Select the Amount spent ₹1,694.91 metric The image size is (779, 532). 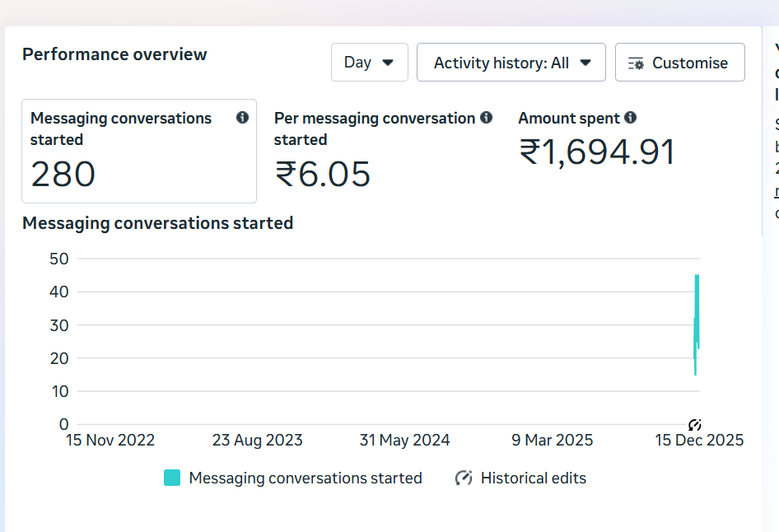(597, 139)
